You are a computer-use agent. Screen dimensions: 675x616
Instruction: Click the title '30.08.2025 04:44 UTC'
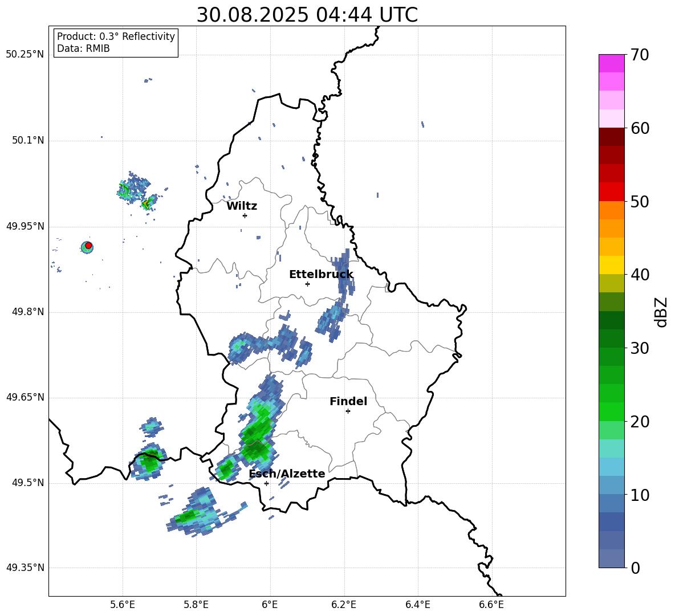click(307, 15)
